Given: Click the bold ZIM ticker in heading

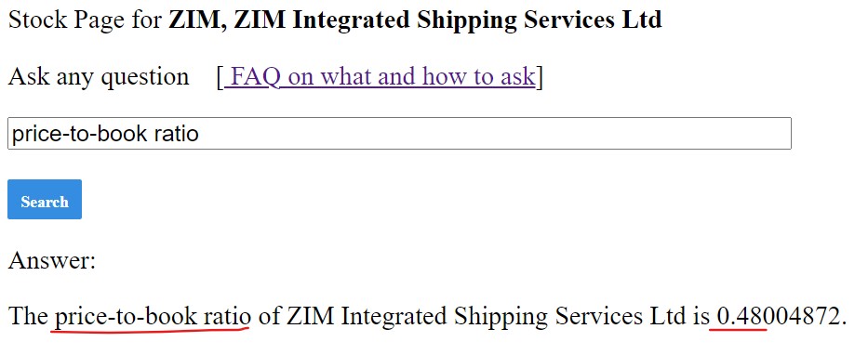Looking at the screenshot, I should click(x=196, y=20).
